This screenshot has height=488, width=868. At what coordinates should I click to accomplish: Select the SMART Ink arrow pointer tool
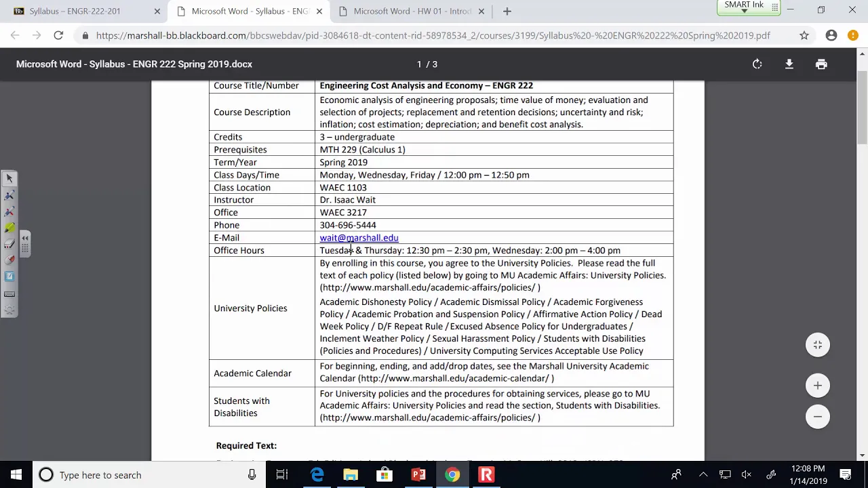pos(9,179)
